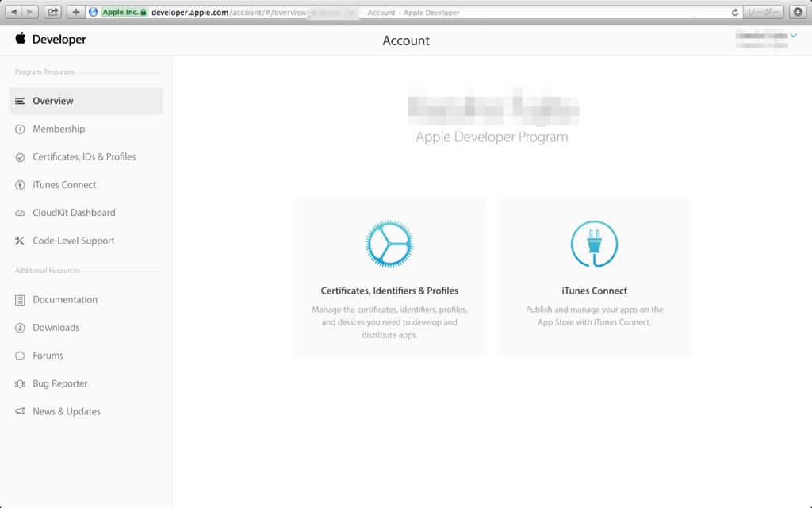This screenshot has width=812, height=508.
Task: Open Certificates, IDs & Profiles in the sidebar
Action: 84,157
